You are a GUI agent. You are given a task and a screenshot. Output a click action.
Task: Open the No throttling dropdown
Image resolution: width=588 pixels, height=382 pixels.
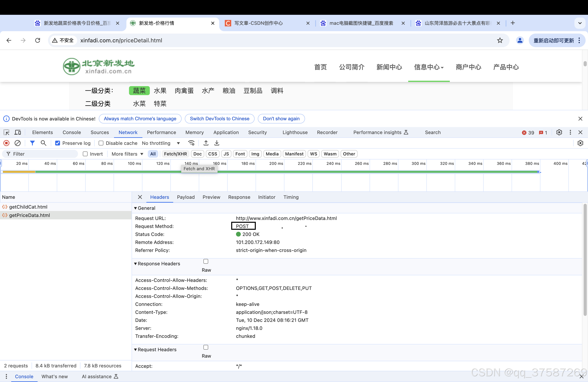[161, 143]
